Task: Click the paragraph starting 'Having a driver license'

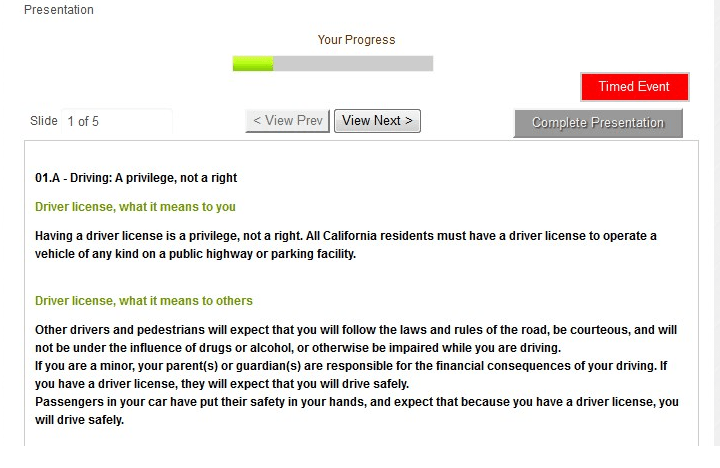Action: [x=346, y=245]
